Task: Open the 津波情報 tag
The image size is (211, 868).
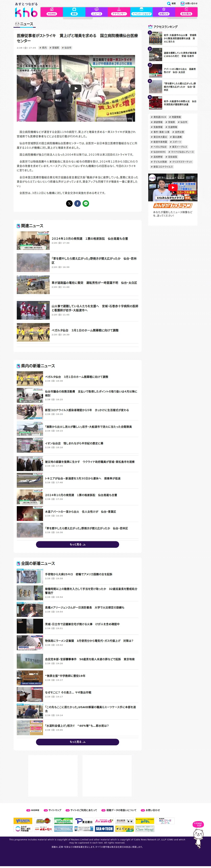Action: 157,122
